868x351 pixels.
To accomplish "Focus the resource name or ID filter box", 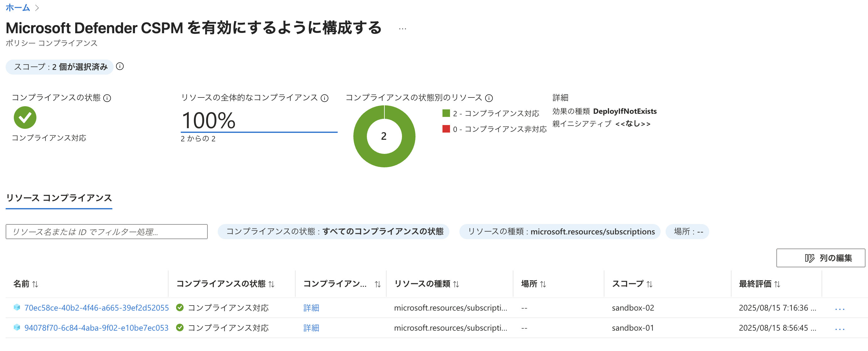I will point(106,232).
